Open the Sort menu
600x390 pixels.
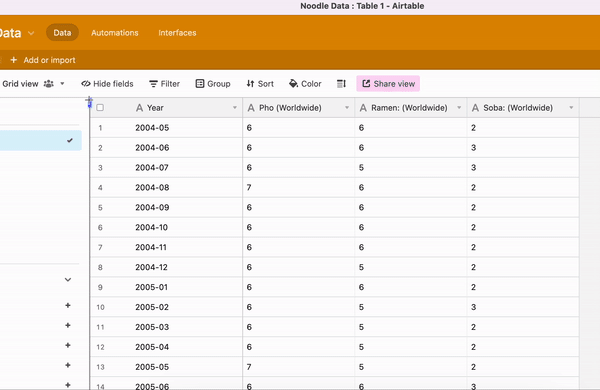coord(260,84)
